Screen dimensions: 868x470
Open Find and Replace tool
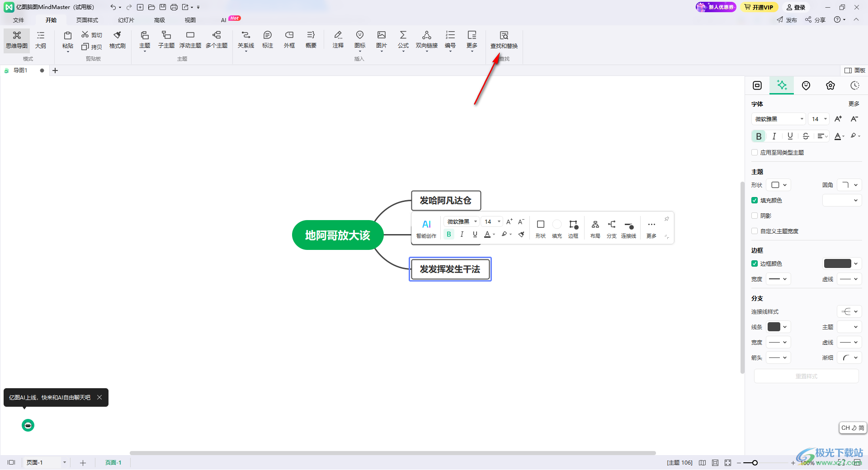click(504, 40)
